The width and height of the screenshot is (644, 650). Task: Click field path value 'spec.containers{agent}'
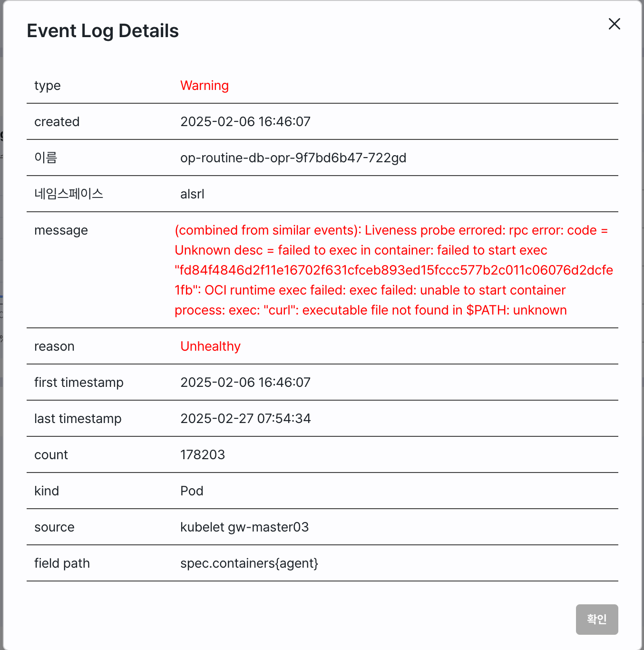[249, 563]
